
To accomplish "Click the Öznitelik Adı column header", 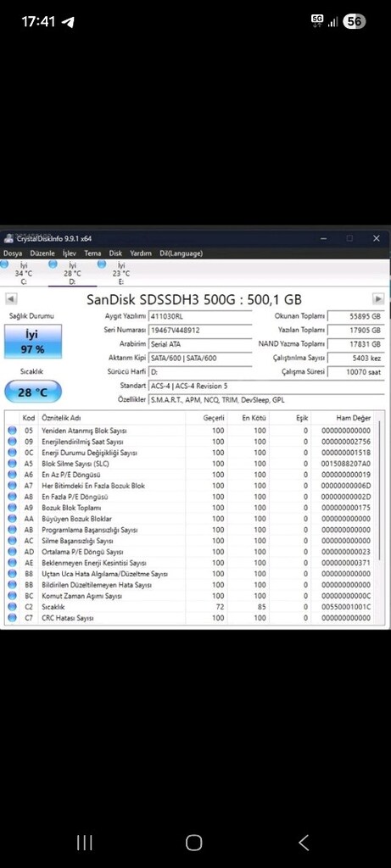I will click(61, 418).
